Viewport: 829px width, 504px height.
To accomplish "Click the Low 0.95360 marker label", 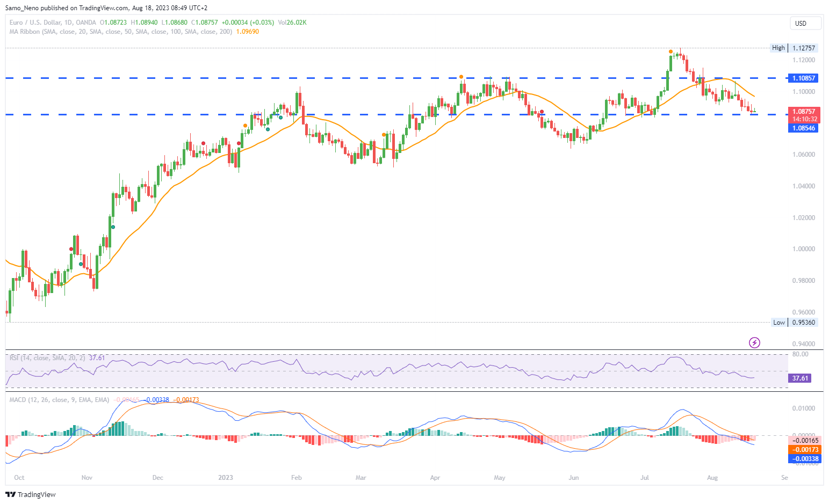I will pos(795,323).
